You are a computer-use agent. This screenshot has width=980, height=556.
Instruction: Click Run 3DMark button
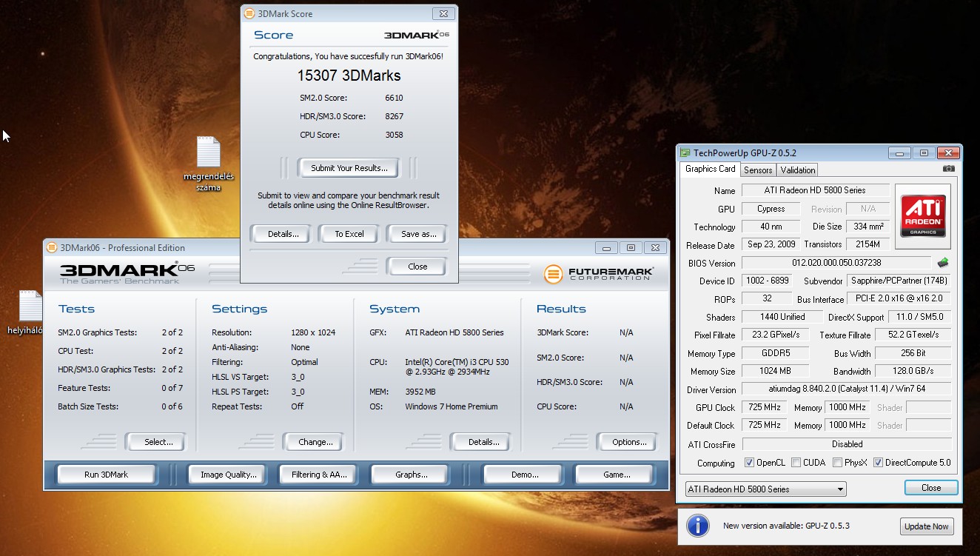point(107,475)
